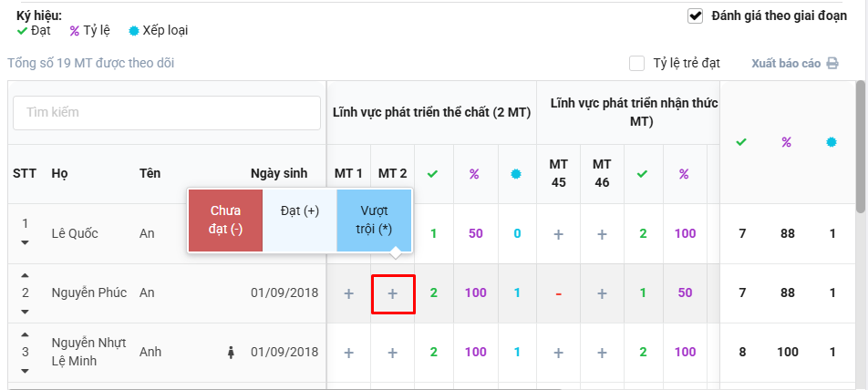Click the MT 1 column header
This screenshot has width=868, height=390.
click(x=348, y=173)
